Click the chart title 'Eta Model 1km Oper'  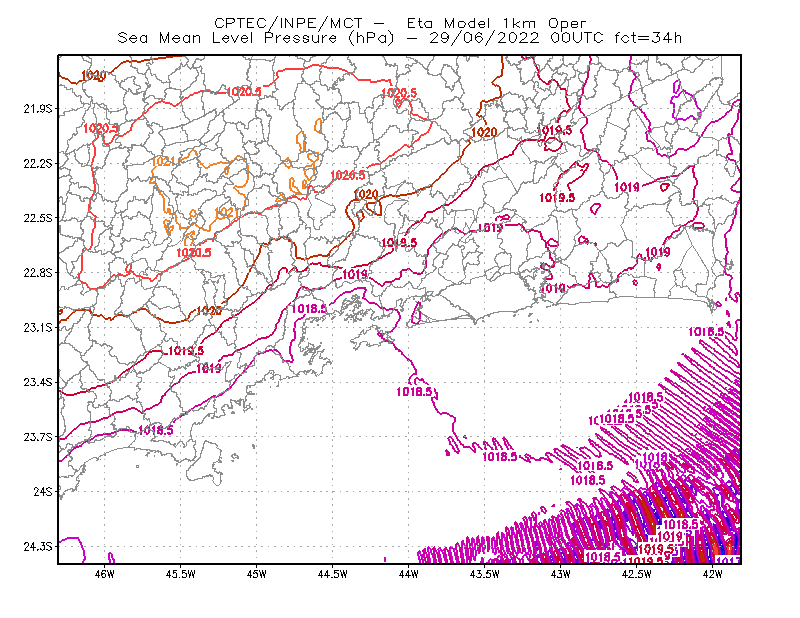coord(496,23)
